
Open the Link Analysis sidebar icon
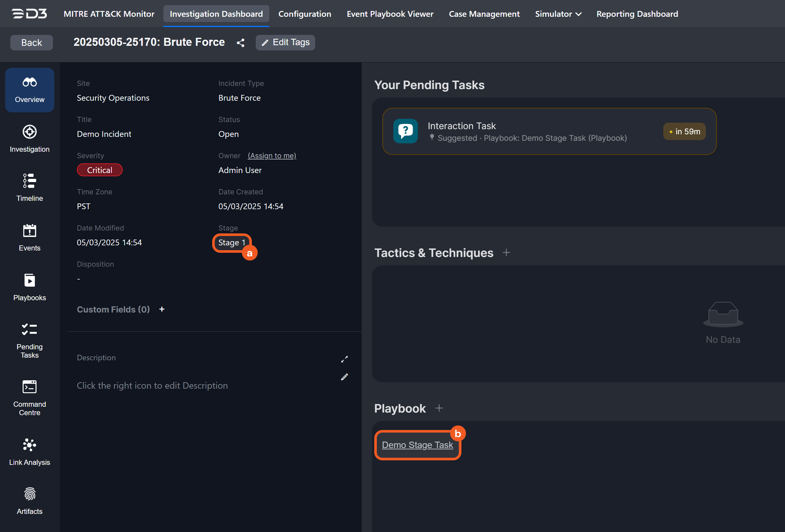[x=29, y=445]
